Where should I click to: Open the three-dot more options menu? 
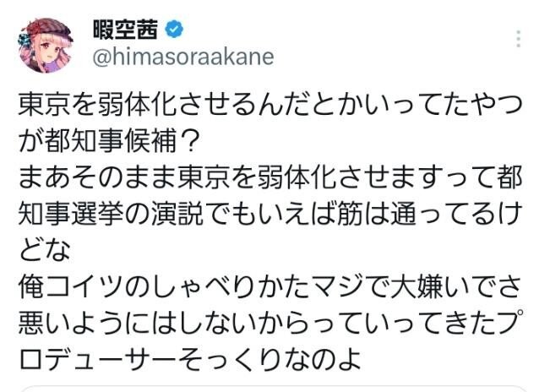pyautogui.click(x=518, y=39)
